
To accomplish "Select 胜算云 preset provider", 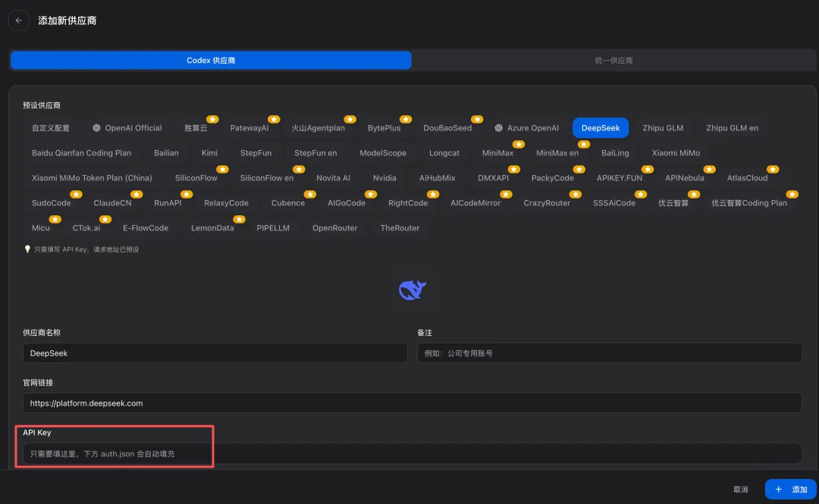I will [x=196, y=128].
